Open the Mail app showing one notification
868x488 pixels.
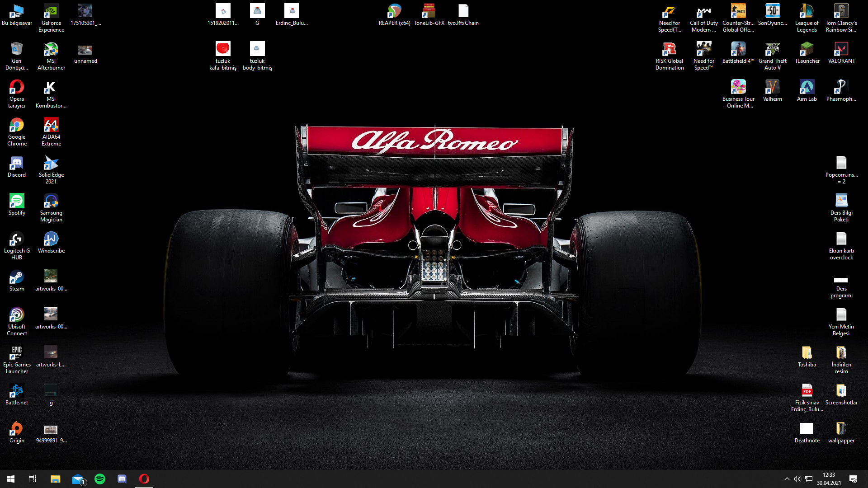[78, 479]
